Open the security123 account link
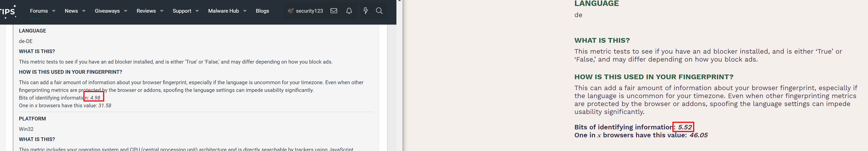This screenshot has width=868, height=151. [309, 11]
